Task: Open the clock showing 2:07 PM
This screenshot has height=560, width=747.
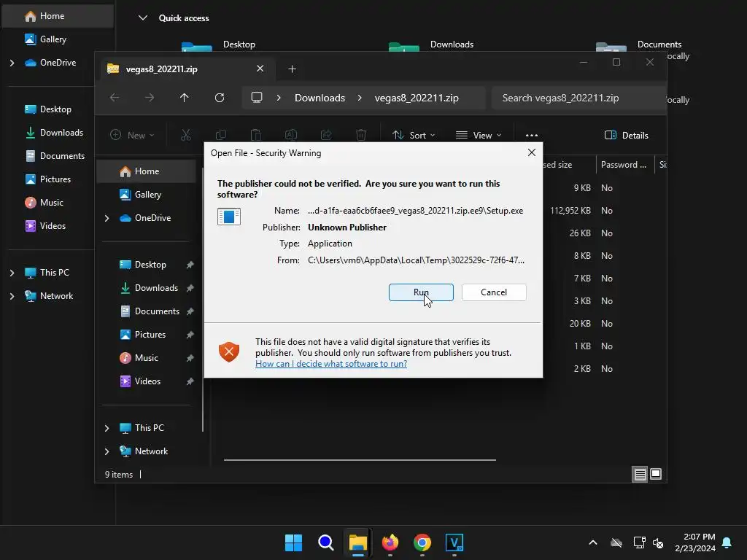Action: point(694,542)
